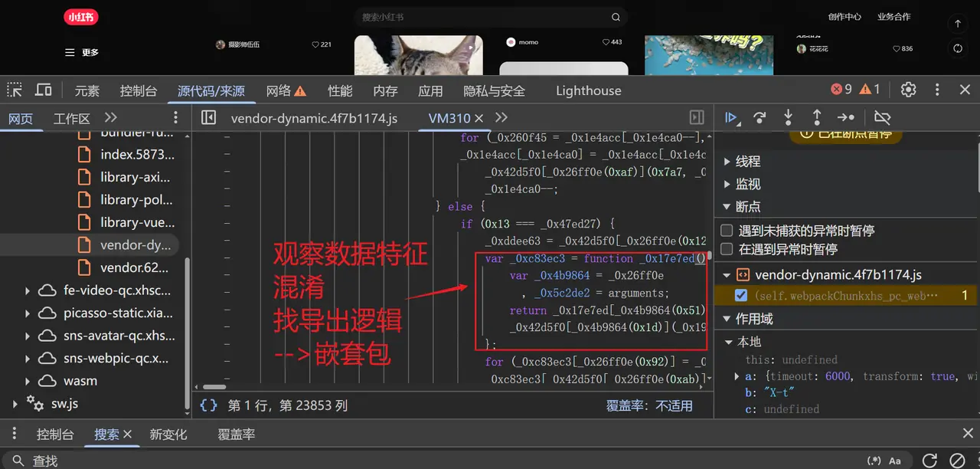Deactivate all breakpoints via the crossed-out breakpoint icon
The height and width of the screenshot is (469, 980).
pos(882,117)
